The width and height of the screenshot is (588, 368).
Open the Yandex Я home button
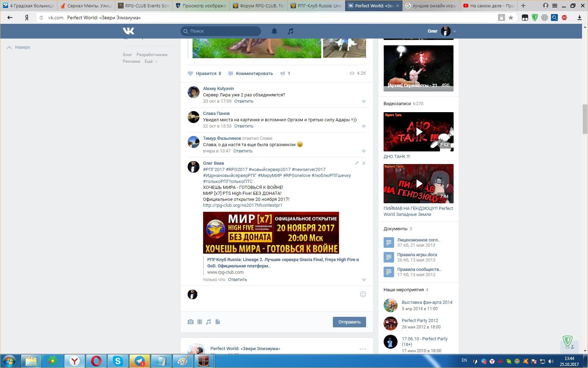[27, 18]
